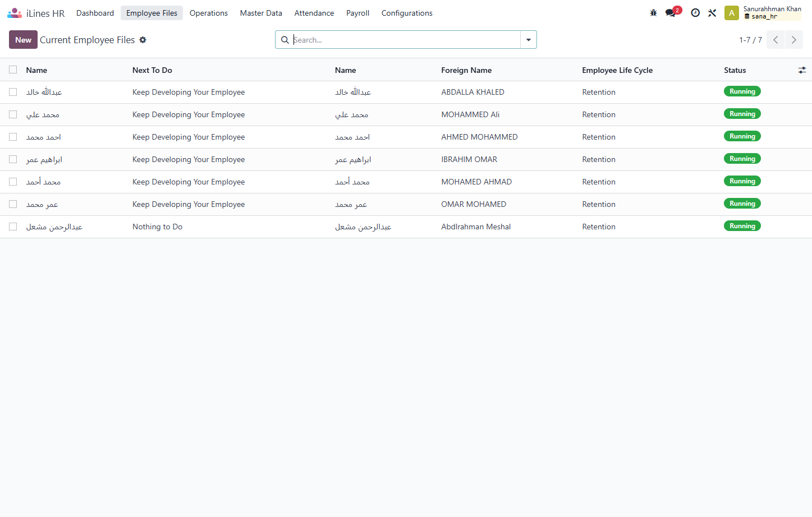
Task: Go to previous page arrow
Action: [776, 40]
